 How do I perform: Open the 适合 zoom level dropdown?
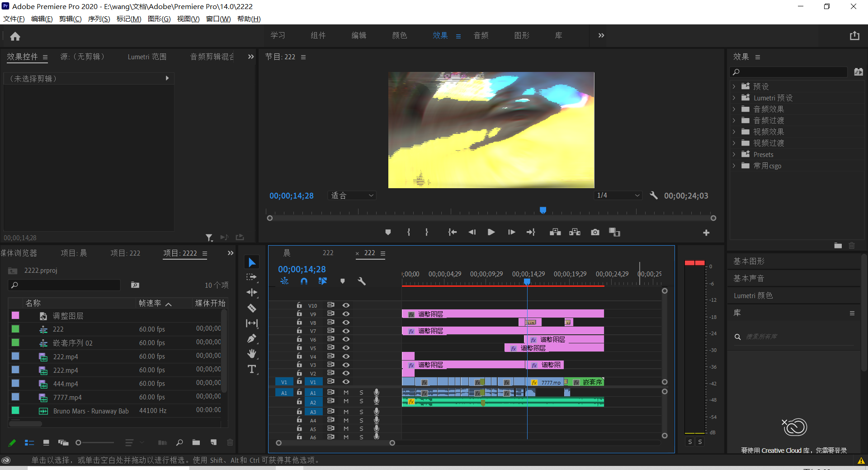pos(352,195)
